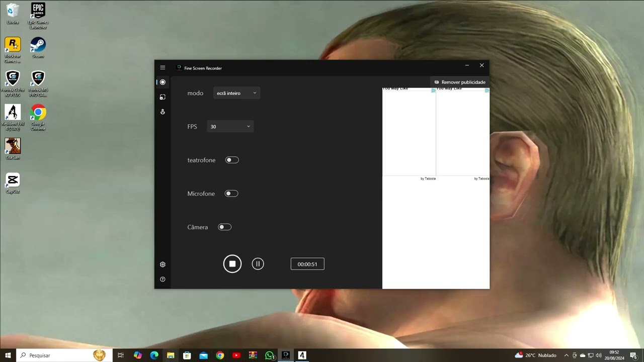Screen dimensions: 644x362
Task: Close the Fine Screen Recorder window
Action: (481, 65)
